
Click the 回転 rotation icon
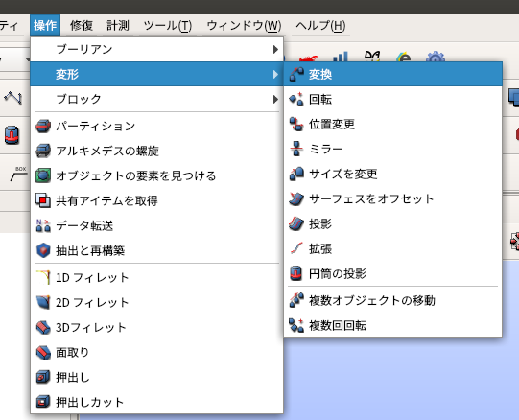click(x=296, y=100)
